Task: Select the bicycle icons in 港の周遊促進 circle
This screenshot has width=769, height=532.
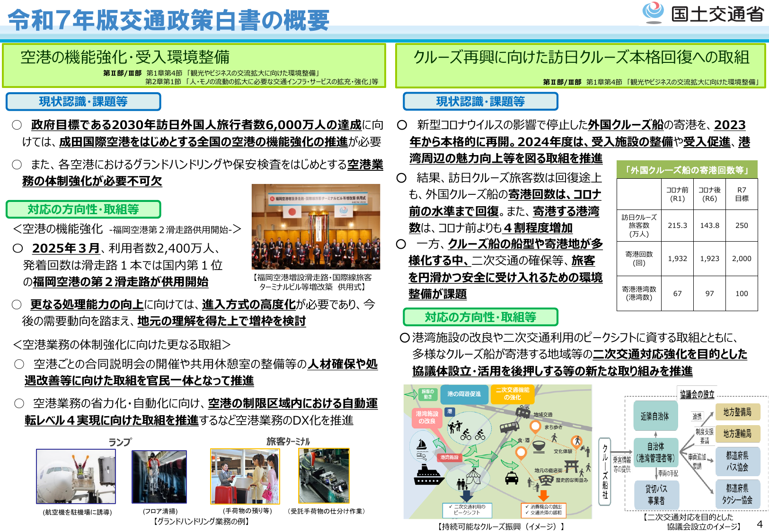Action: (472, 436)
